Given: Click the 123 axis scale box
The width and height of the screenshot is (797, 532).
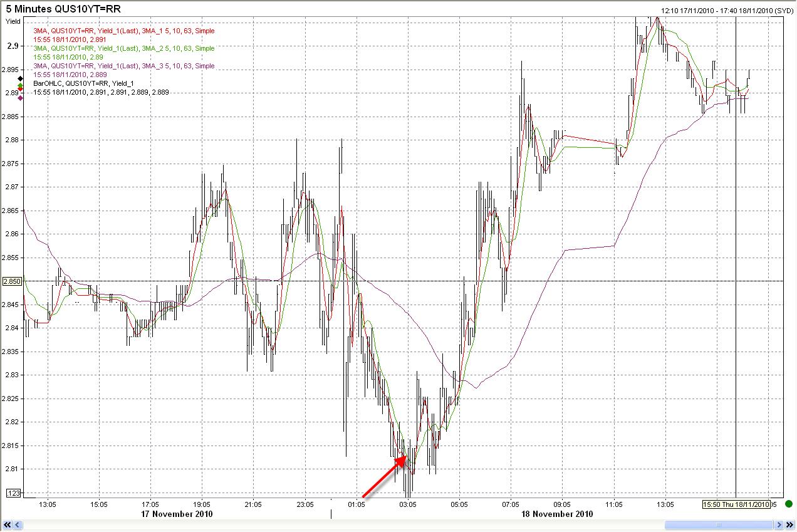Looking at the screenshot, I should click(13, 493).
